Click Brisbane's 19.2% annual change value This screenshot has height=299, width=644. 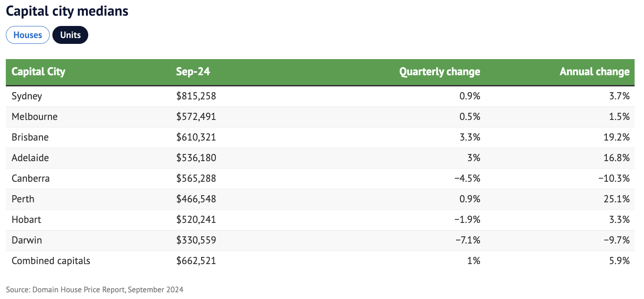[617, 137]
